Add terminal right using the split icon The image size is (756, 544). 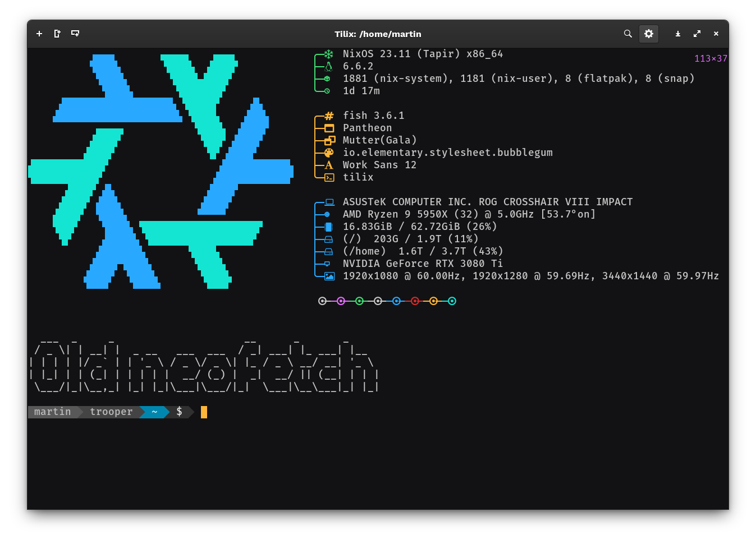[x=57, y=34]
